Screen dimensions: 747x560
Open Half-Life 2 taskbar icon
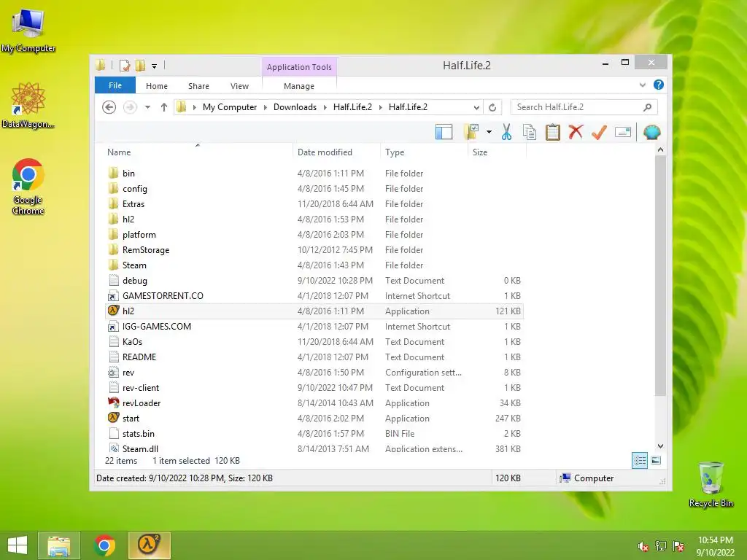[149, 545]
